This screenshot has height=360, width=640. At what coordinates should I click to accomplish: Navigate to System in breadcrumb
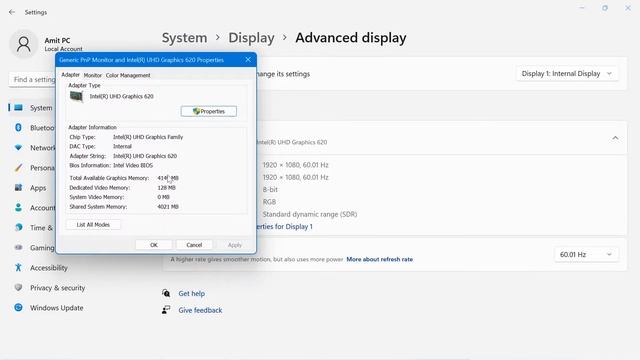[x=184, y=38]
